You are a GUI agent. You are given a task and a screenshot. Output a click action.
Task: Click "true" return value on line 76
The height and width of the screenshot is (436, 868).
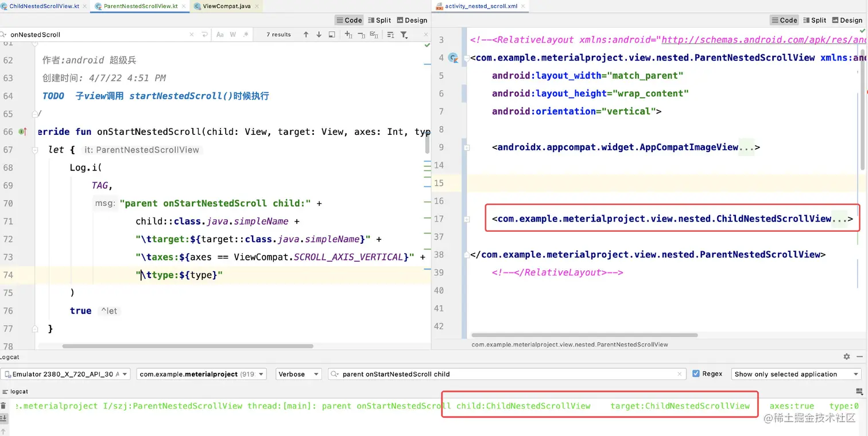80,311
